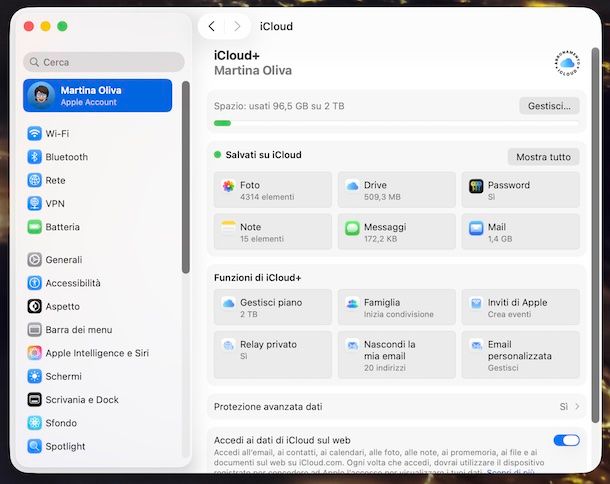The width and height of the screenshot is (610, 484).
Task: Open Scrivania e Dock icon
Action: 35,400
